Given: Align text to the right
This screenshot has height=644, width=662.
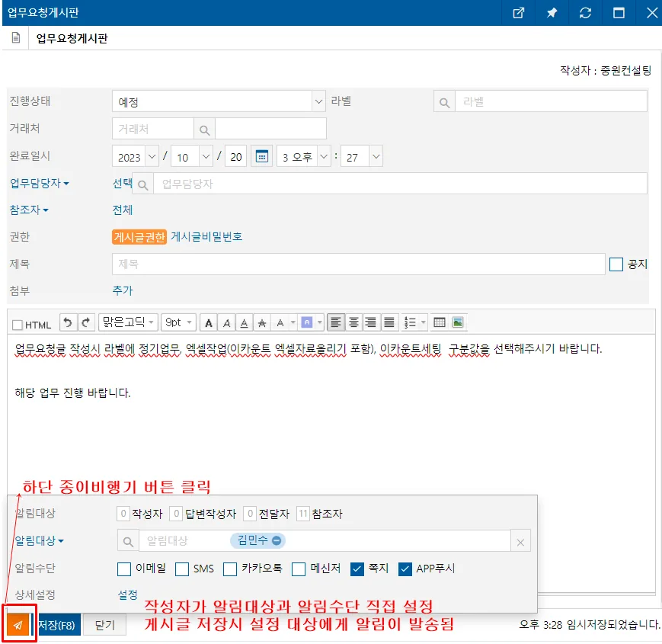Looking at the screenshot, I should [371, 322].
